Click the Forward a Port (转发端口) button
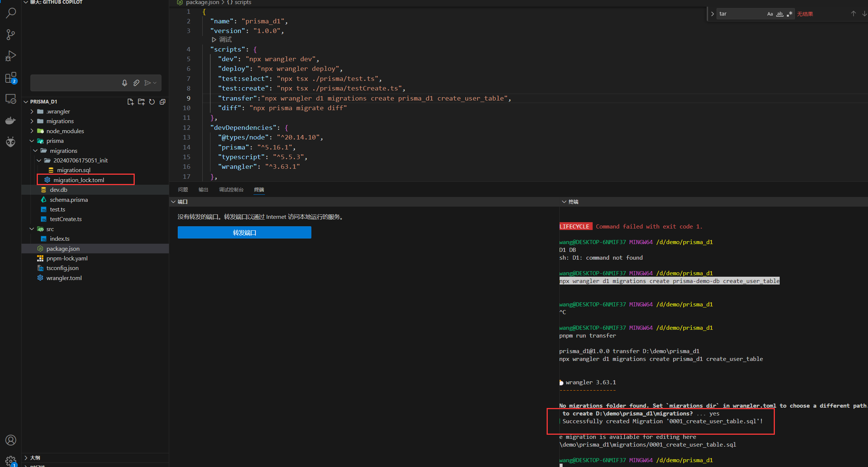 click(245, 233)
